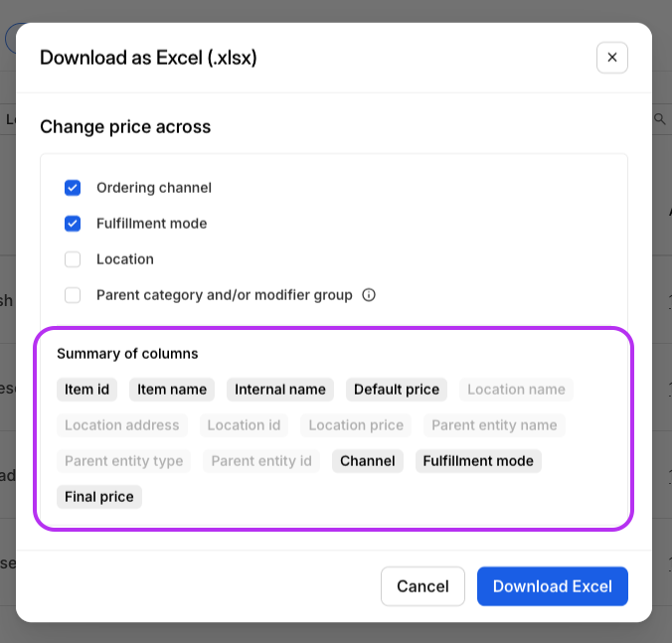Click the Default price column chip

[397, 390]
